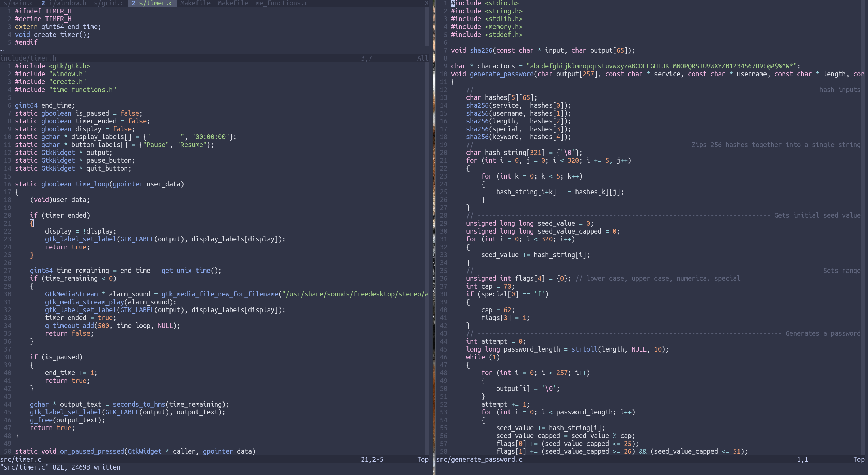Click the charactors alphabet string
Screen dimensions: 868x475
pos(662,66)
